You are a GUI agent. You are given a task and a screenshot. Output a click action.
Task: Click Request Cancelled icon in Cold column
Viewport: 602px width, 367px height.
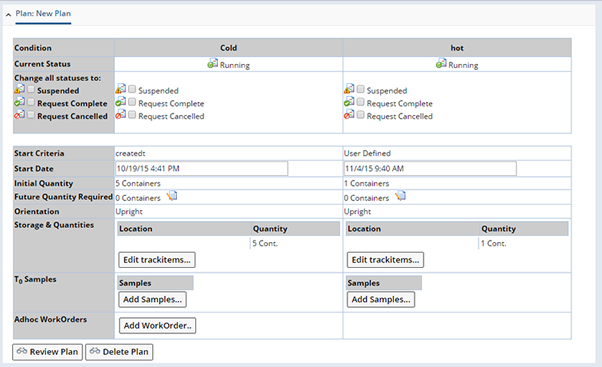click(121, 114)
